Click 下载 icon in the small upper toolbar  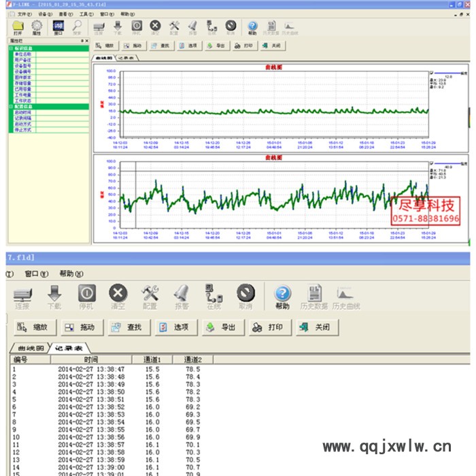(x=118, y=28)
